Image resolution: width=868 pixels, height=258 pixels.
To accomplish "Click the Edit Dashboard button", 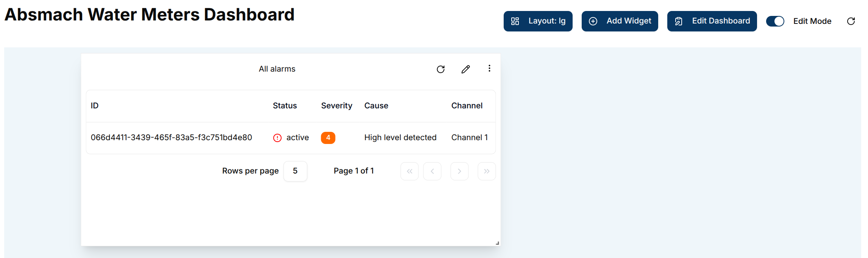I will click(x=712, y=21).
